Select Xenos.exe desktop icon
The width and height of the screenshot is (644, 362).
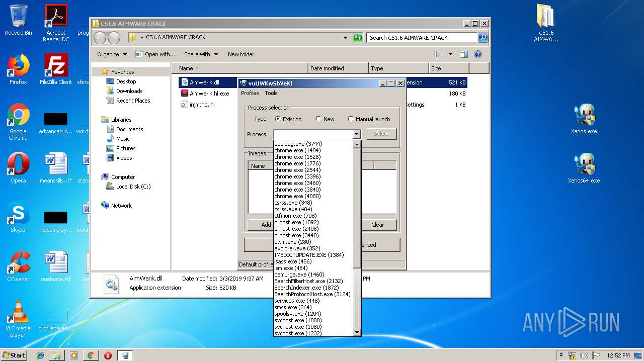pos(584,118)
